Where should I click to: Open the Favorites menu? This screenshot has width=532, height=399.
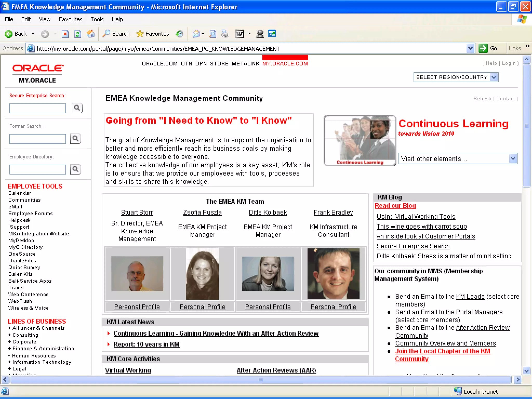(70, 19)
